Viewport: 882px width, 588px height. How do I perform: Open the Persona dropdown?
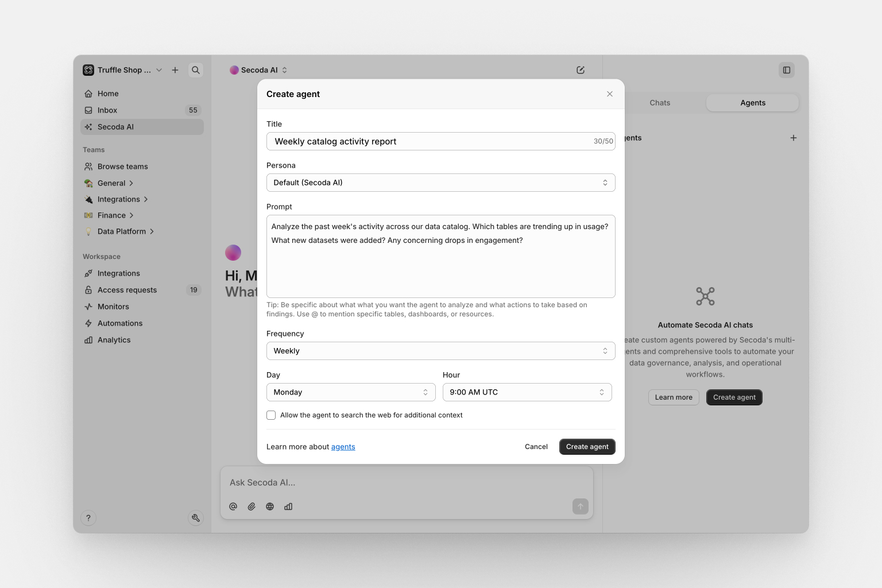(x=440, y=183)
